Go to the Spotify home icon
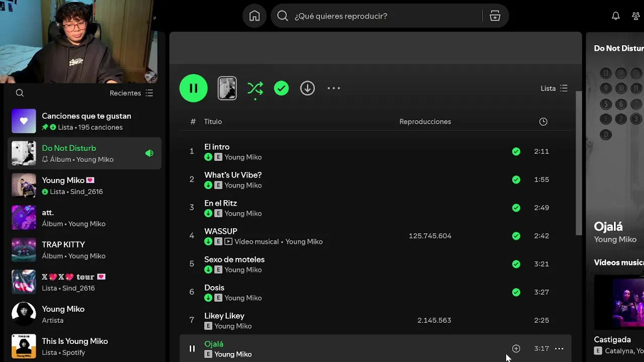 point(255,16)
